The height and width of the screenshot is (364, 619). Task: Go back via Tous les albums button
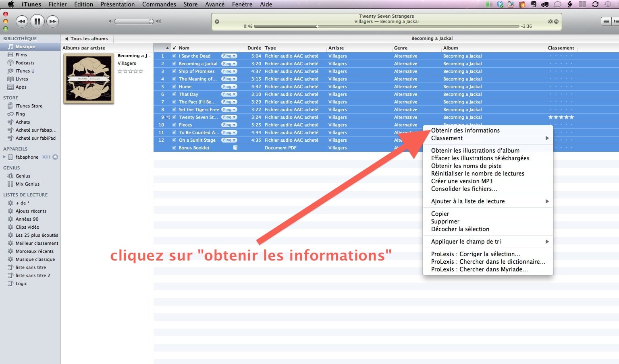[87, 39]
